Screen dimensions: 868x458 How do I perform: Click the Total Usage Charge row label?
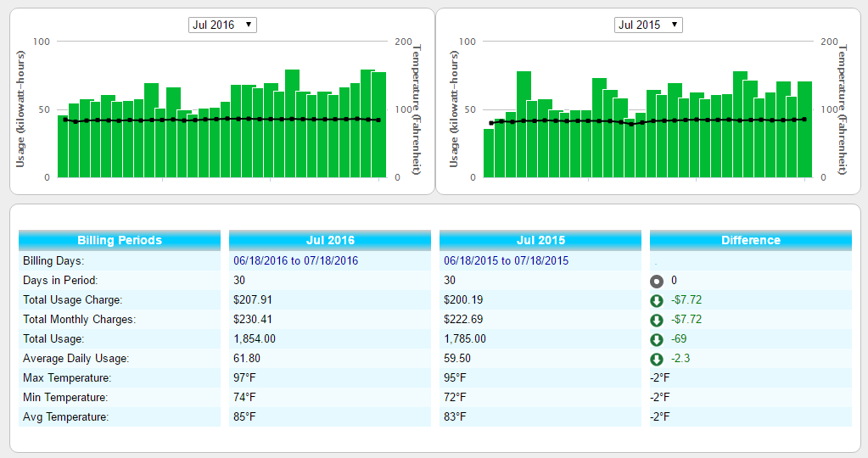[x=72, y=299]
